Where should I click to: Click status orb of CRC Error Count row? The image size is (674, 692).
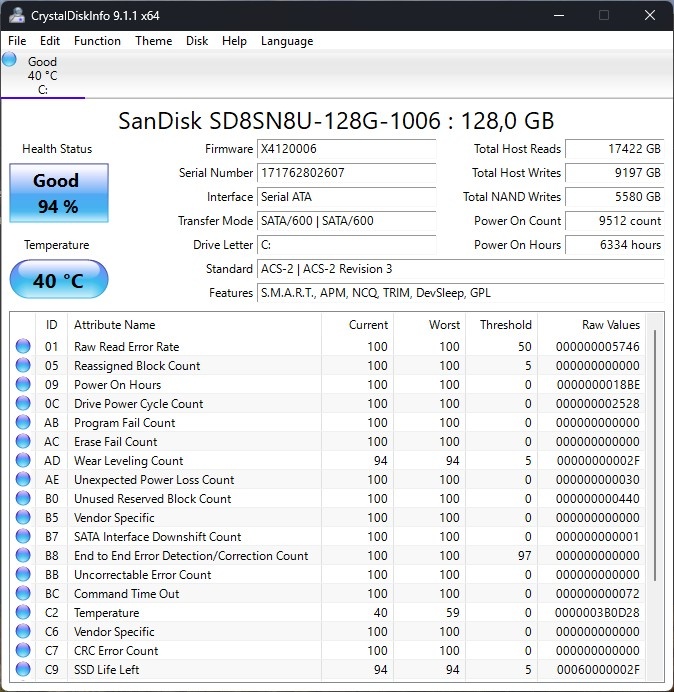pos(23,650)
